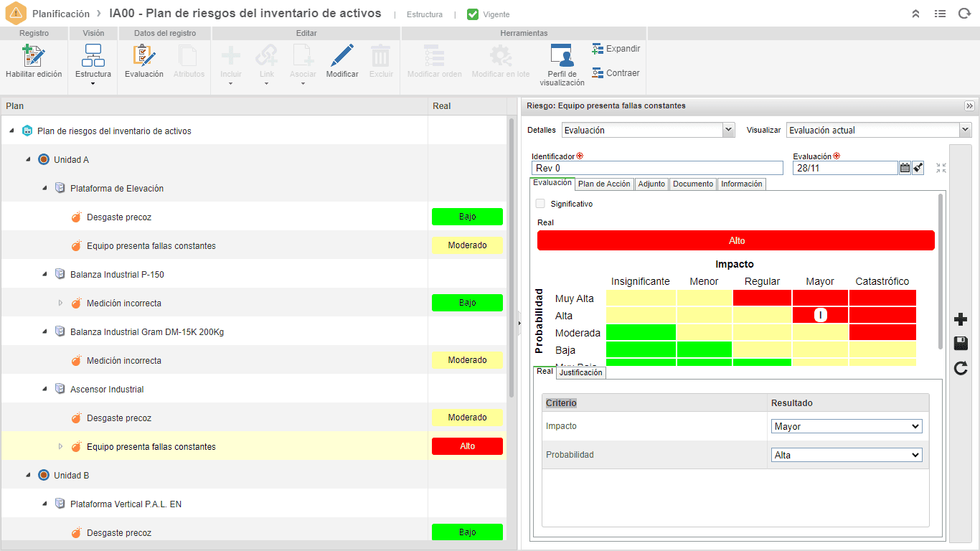The image size is (980, 551).
Task: Collapse the risk details panel with double arrow
Action: tap(969, 105)
